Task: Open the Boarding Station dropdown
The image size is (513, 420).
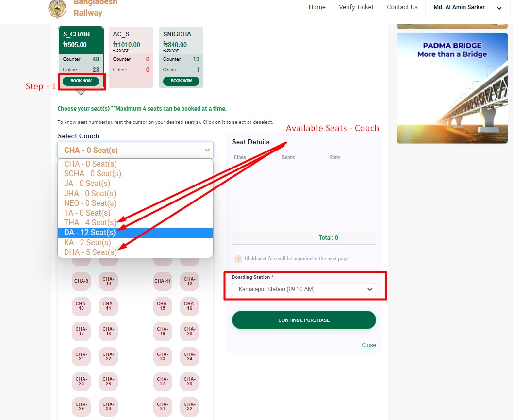Action: point(304,289)
